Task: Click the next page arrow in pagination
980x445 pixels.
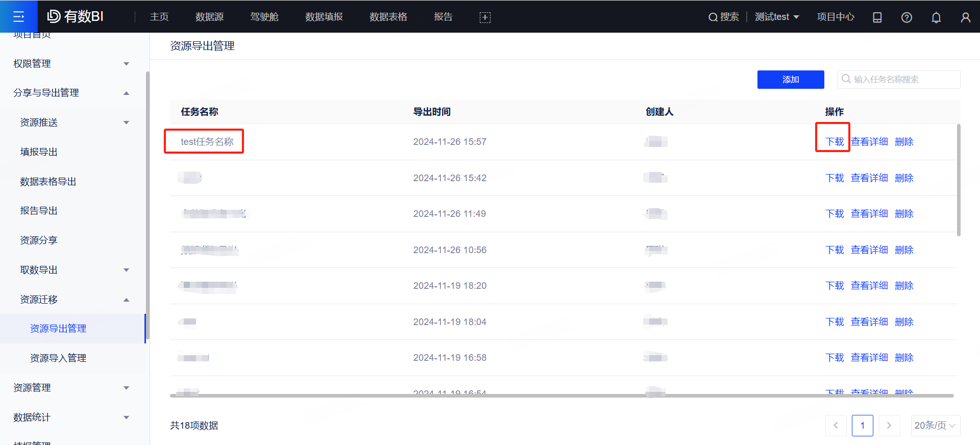Action: pos(889,426)
